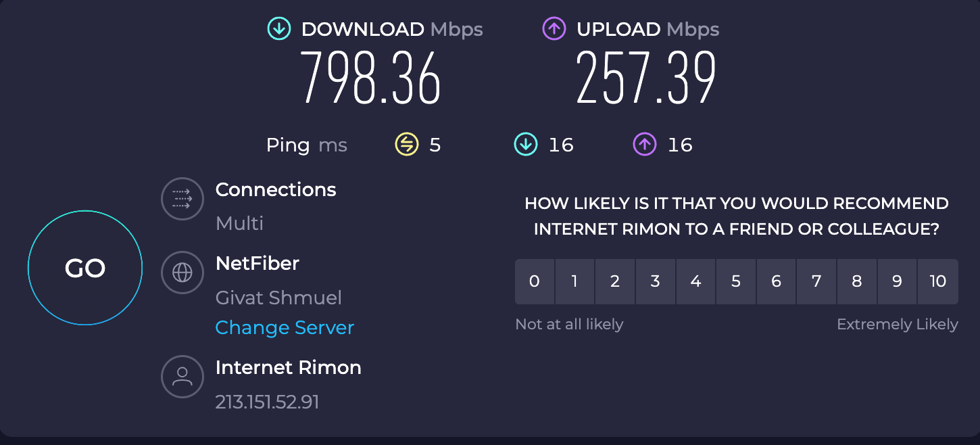Viewport: 980px width, 445px height.
Task: Click the user profile icon beside Internet Rimon
Action: 182,377
